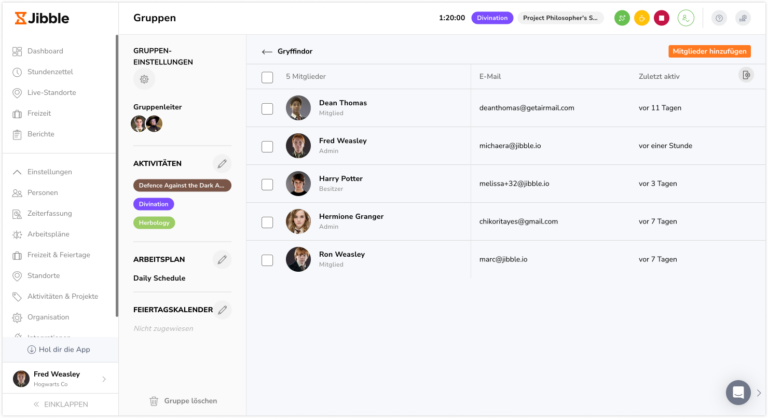This screenshot has height=418, width=768.
Task: Stop the timer with red button
Action: click(661, 18)
